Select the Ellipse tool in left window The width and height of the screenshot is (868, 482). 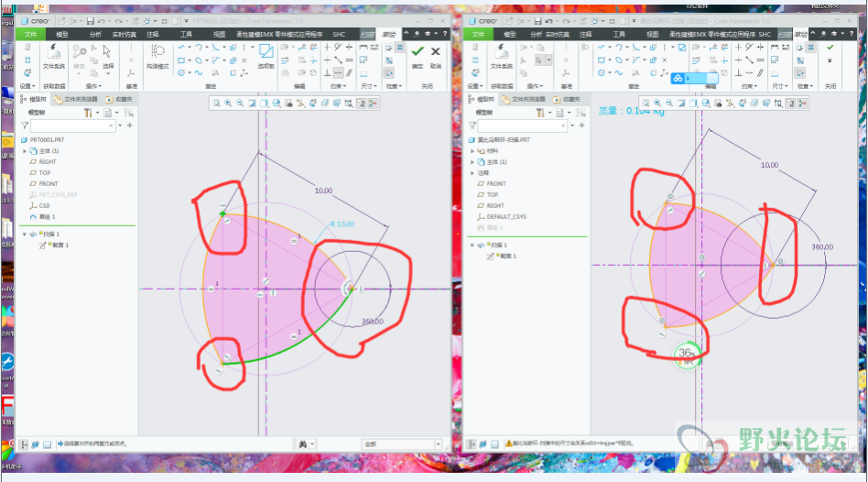click(199, 60)
